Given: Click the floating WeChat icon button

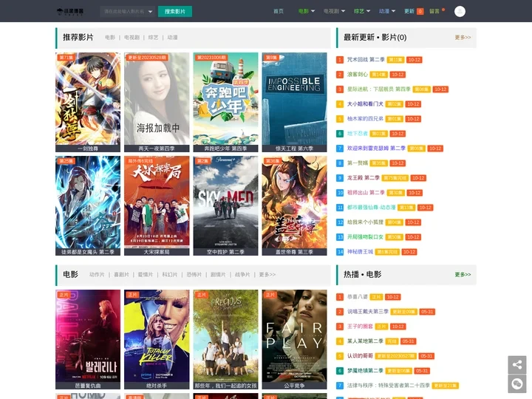Looking at the screenshot, I should pos(517,383).
